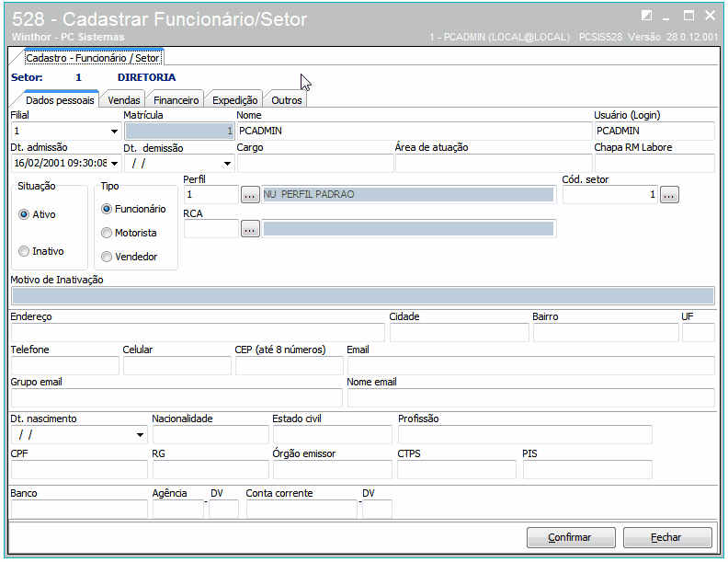Click the Órgão emissor field
Viewport: 728px width, 562px height.
(x=333, y=470)
